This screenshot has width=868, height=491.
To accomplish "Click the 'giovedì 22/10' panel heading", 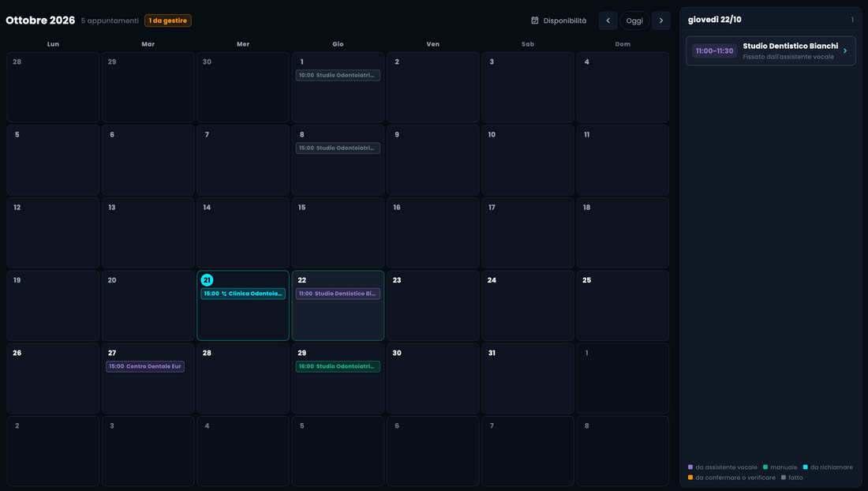I will [715, 20].
